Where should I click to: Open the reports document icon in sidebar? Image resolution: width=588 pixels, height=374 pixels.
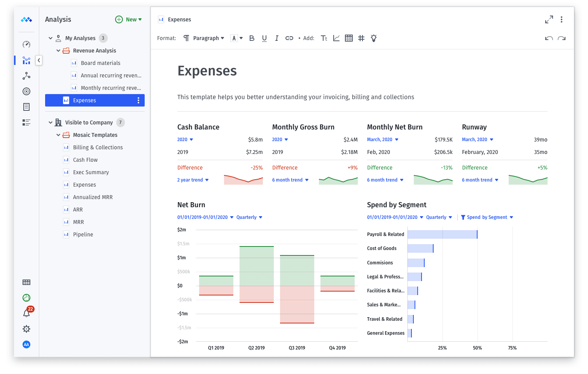pyautogui.click(x=26, y=107)
